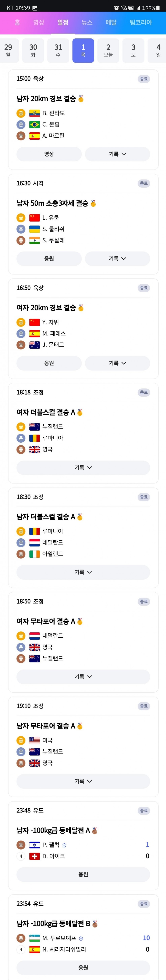166x980 pixels.
Task: Tap the bronze badge next to A. 마르틴
Action: click(x=21, y=136)
